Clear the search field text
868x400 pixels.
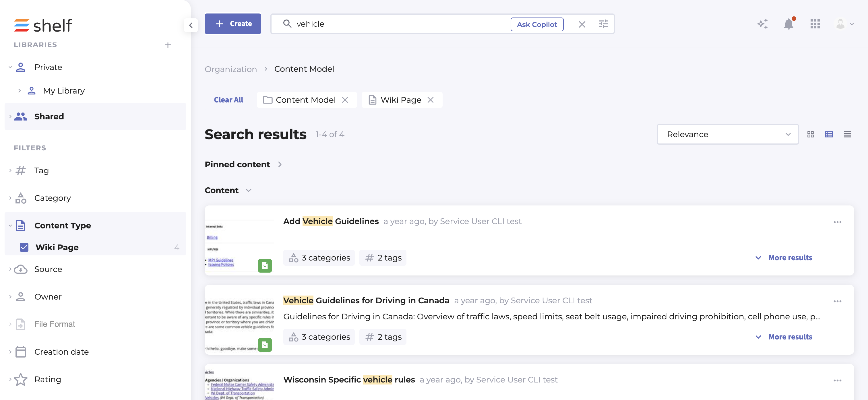coord(582,24)
